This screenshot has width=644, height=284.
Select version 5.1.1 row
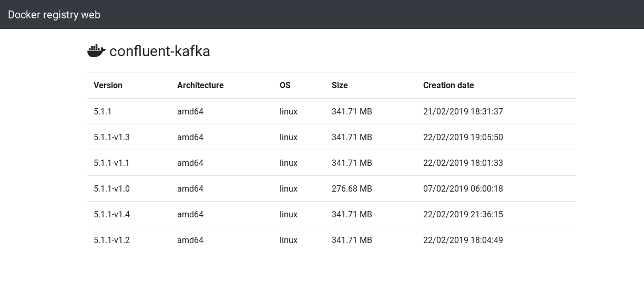(x=103, y=111)
